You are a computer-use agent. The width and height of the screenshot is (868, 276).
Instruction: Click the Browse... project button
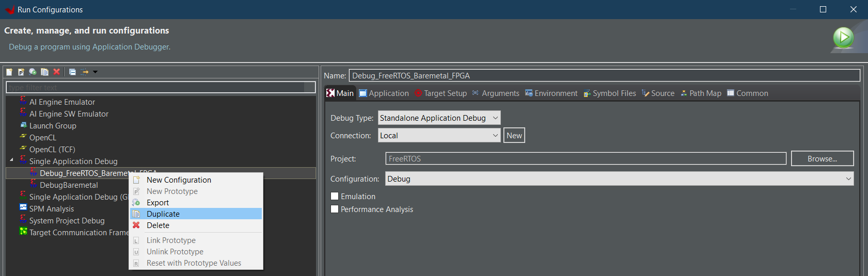click(822, 158)
